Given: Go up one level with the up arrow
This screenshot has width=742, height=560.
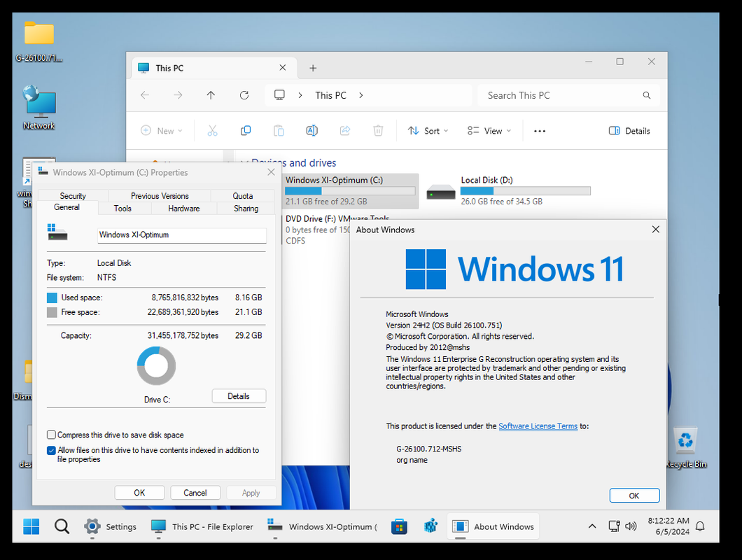Looking at the screenshot, I should point(211,95).
